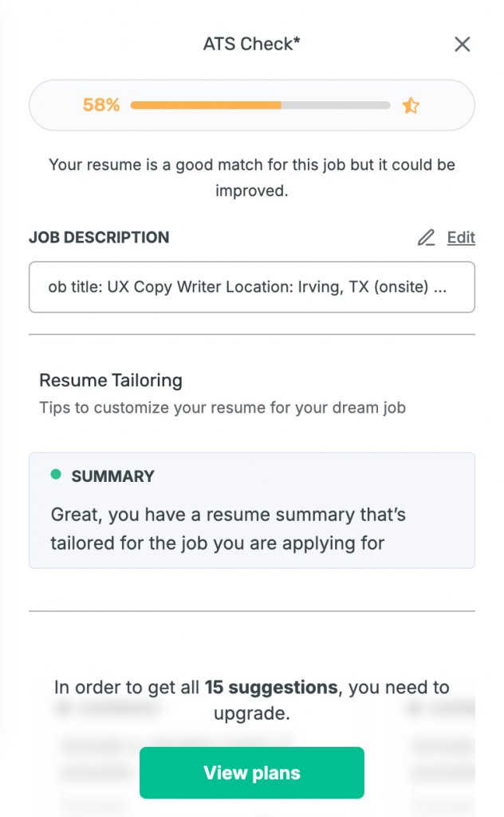Click the star icon beside the score bar
The height and width of the screenshot is (817, 504).
point(411,105)
